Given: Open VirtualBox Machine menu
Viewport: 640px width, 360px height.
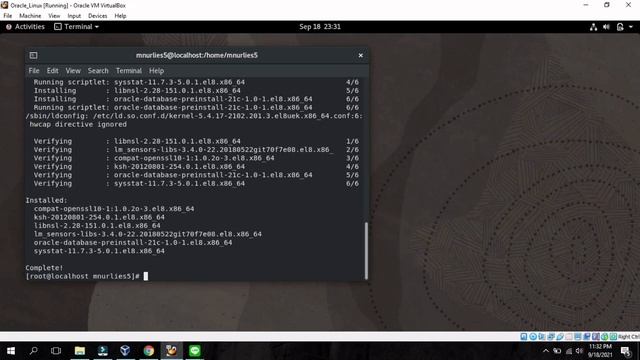Looking at the screenshot, I should tap(30, 16).
